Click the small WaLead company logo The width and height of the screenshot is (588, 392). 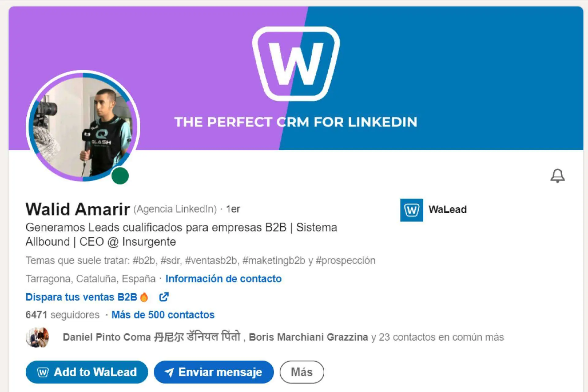411,210
